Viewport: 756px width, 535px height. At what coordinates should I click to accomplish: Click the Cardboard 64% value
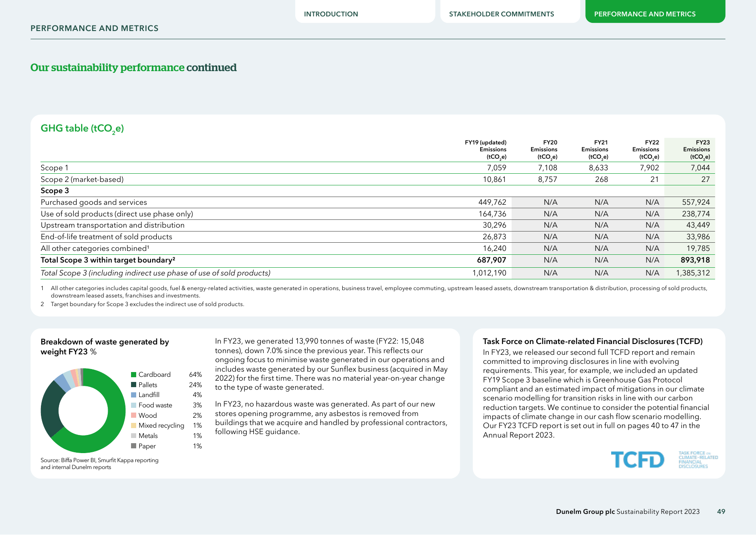click(195, 375)
